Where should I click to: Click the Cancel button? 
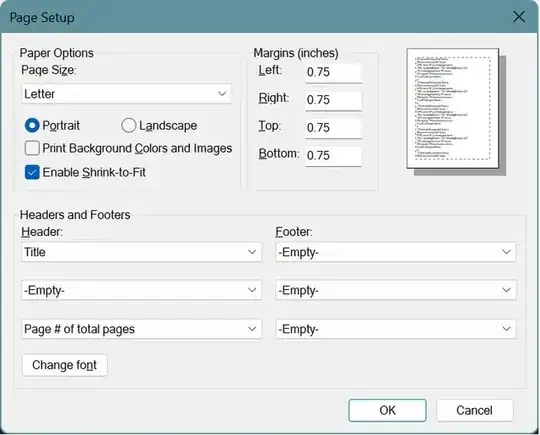pos(474,410)
